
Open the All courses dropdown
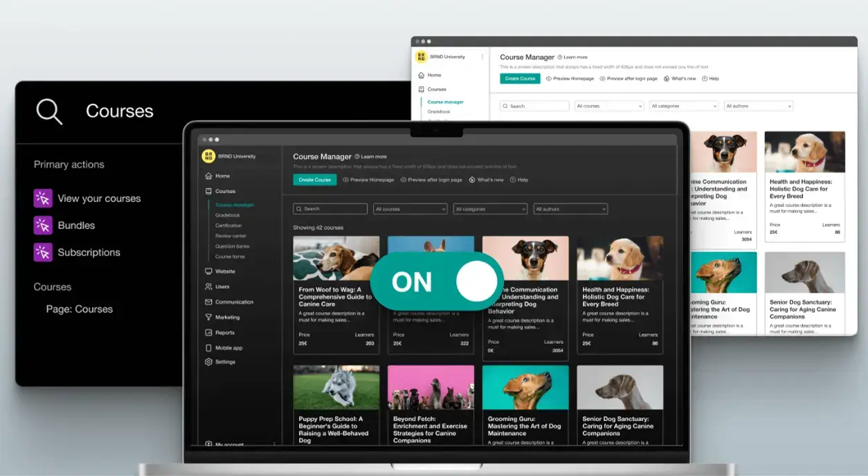pos(410,208)
